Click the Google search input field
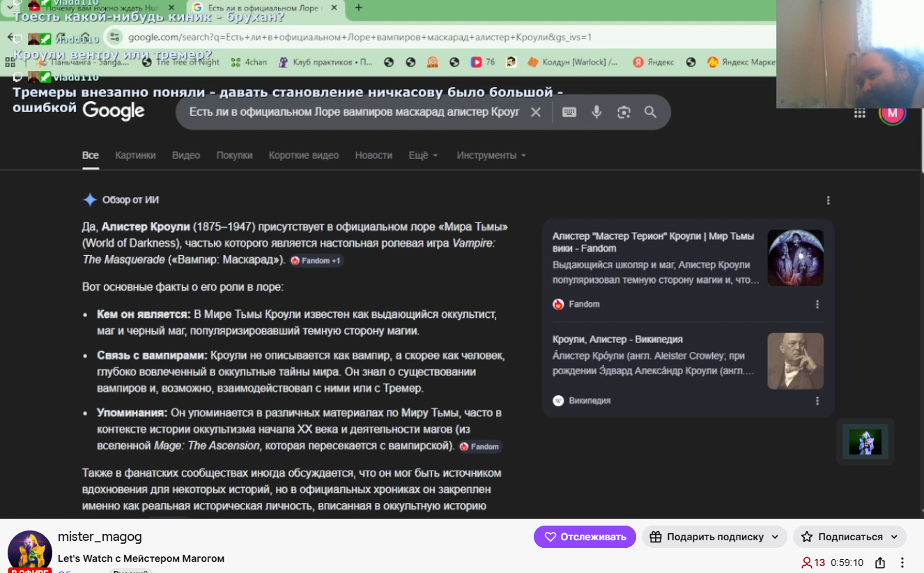This screenshot has height=573, width=924. (x=354, y=112)
